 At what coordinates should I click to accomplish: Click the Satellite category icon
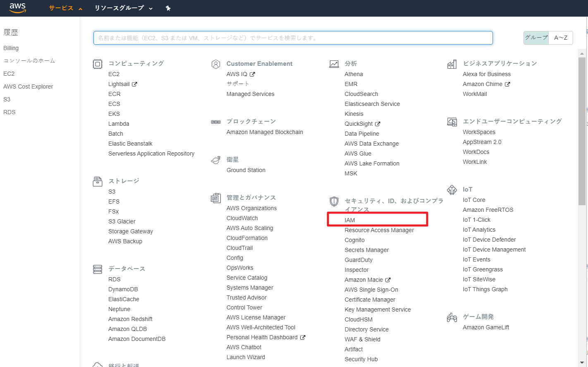pos(215,160)
